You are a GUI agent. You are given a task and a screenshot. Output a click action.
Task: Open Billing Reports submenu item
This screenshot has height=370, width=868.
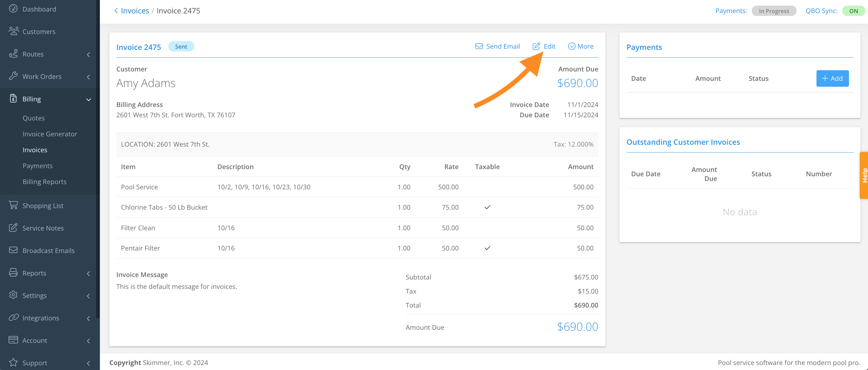click(44, 182)
